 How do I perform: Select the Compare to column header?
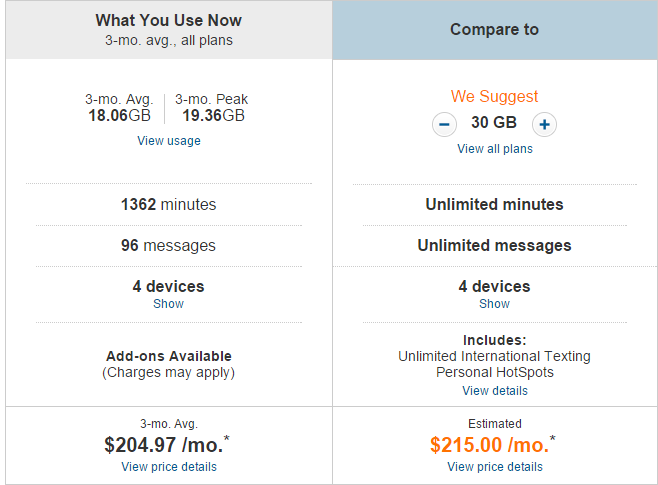[495, 30]
